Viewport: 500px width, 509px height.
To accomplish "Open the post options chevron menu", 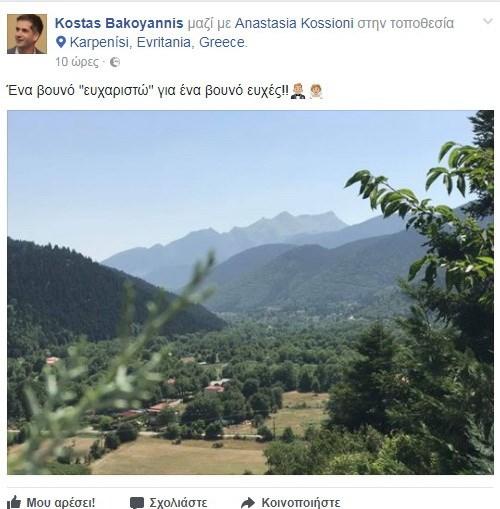I will pyautogui.click(x=488, y=21).
